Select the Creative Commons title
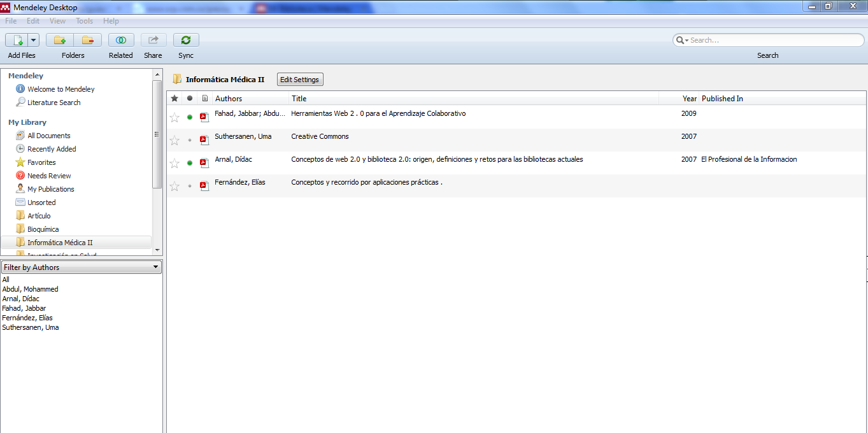 point(320,136)
